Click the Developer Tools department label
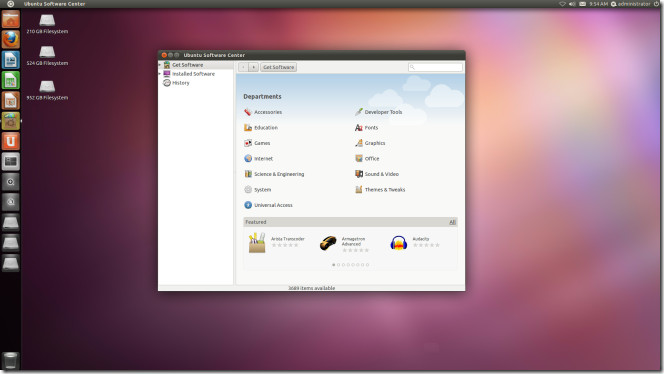 [383, 112]
